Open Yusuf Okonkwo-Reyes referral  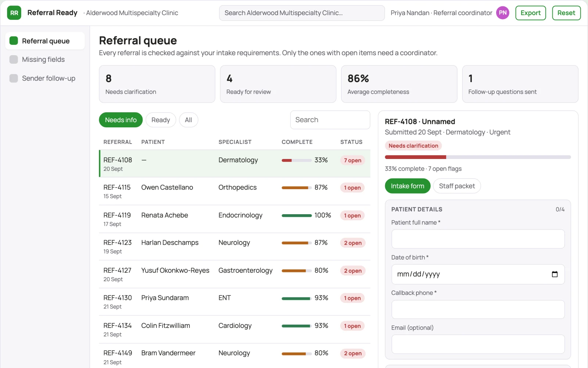(234, 274)
